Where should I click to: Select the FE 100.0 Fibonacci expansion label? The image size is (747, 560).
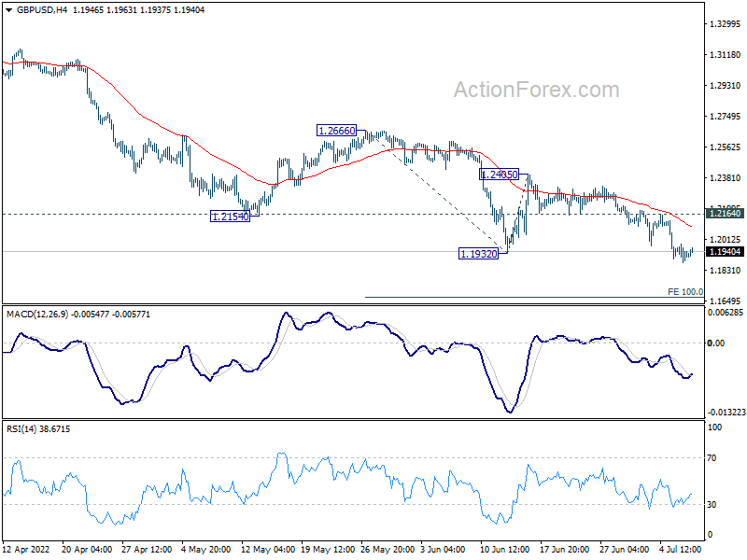(x=685, y=292)
